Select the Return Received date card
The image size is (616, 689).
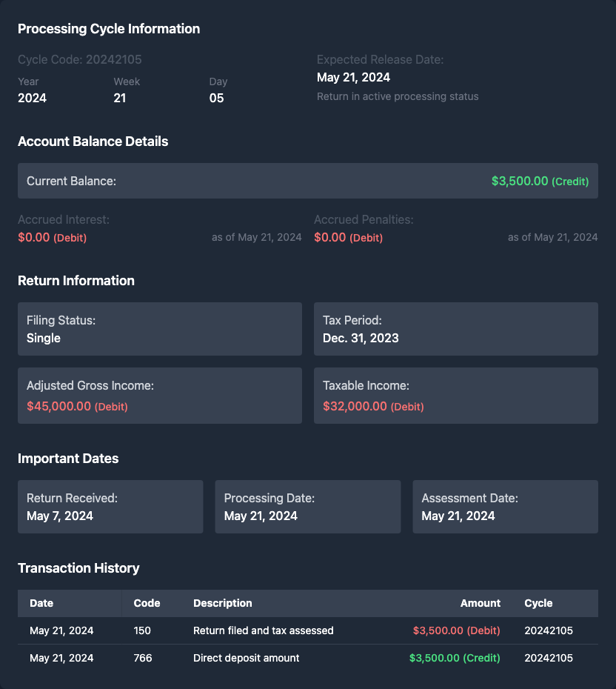110,507
